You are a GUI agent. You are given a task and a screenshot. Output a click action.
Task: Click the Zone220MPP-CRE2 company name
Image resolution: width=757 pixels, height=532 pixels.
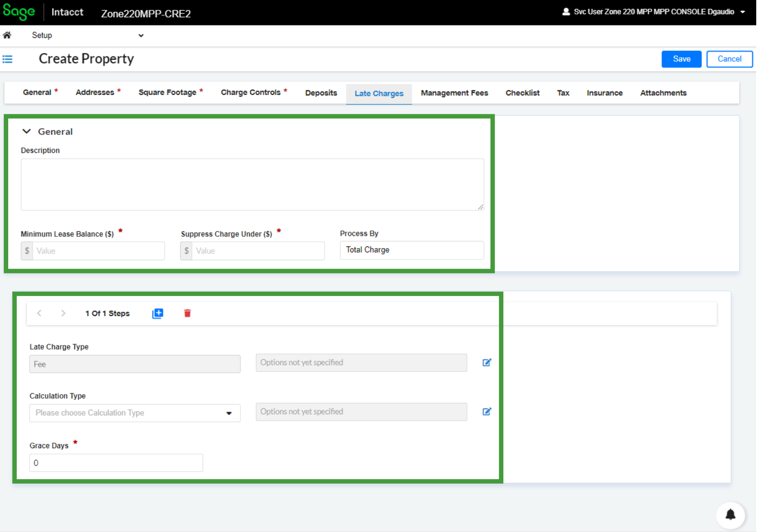pos(146,14)
